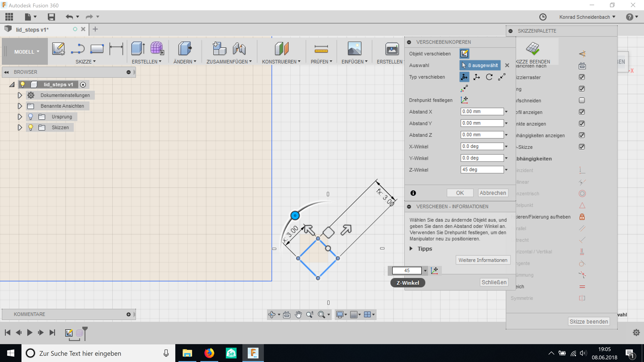Viewport: 644px width, 362px height.
Task: Click Drehpunkt festlegen pivot icon
Action: (x=464, y=100)
